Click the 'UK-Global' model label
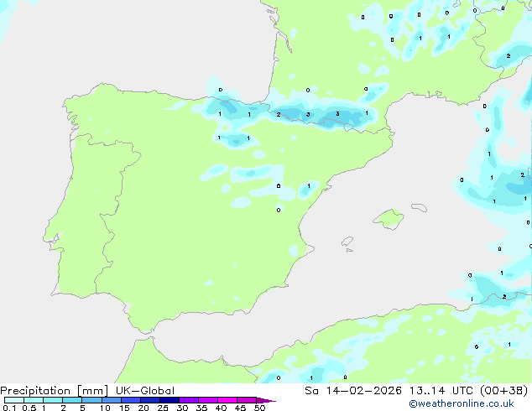The image size is (532, 411). coord(145,391)
